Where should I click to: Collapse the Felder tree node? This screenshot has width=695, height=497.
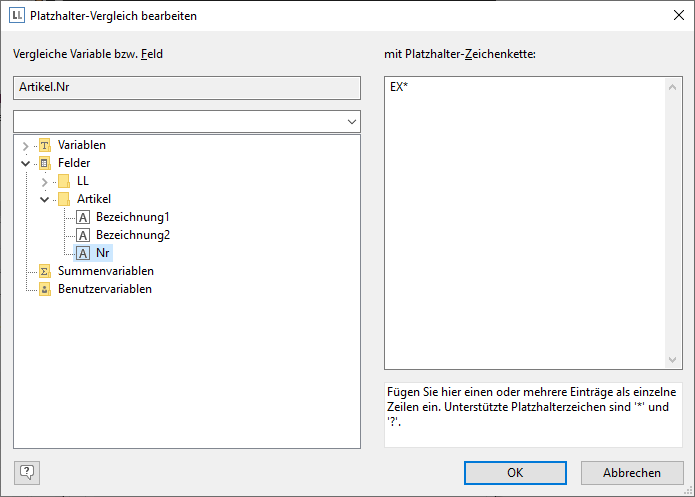click(x=25, y=163)
